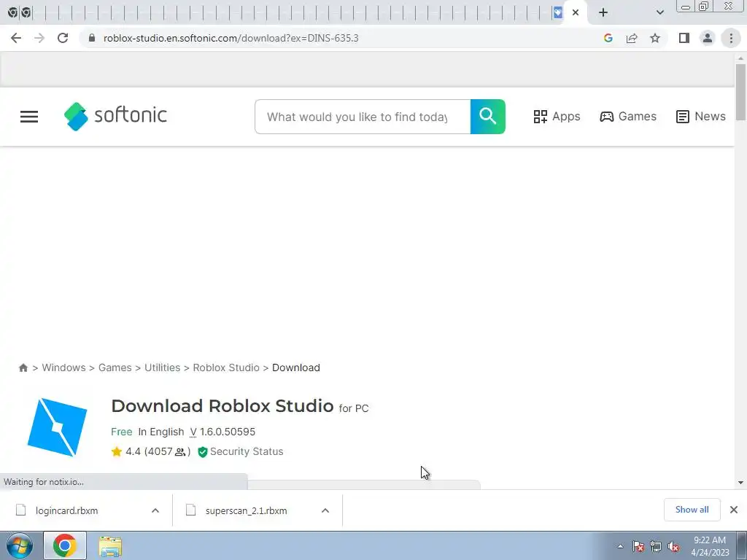Click the page vertical scrollbar thumb
The height and width of the screenshot is (560, 747).
740,93
